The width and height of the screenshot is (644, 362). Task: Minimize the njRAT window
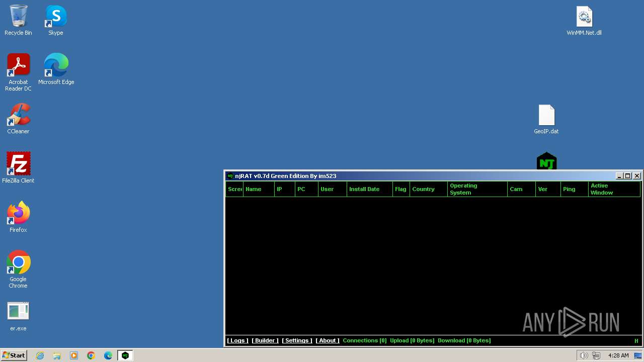point(619,176)
